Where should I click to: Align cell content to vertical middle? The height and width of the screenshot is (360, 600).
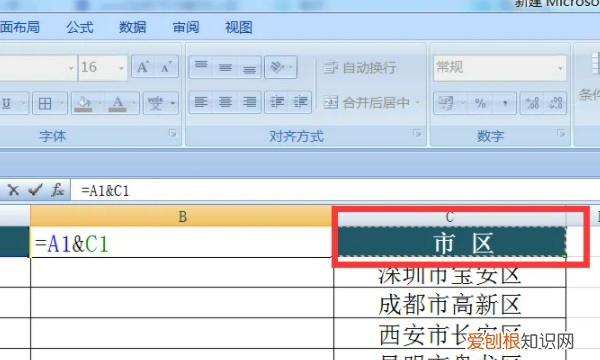pyautogui.click(x=225, y=67)
